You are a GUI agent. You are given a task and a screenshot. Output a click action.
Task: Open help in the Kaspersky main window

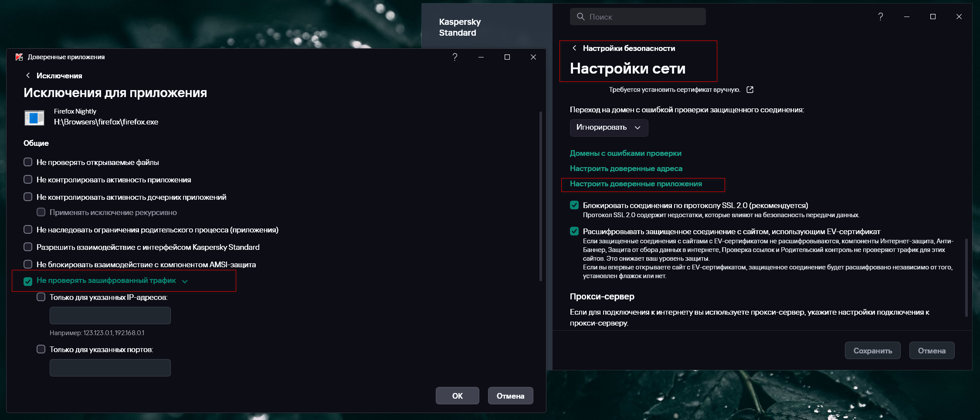[881, 17]
